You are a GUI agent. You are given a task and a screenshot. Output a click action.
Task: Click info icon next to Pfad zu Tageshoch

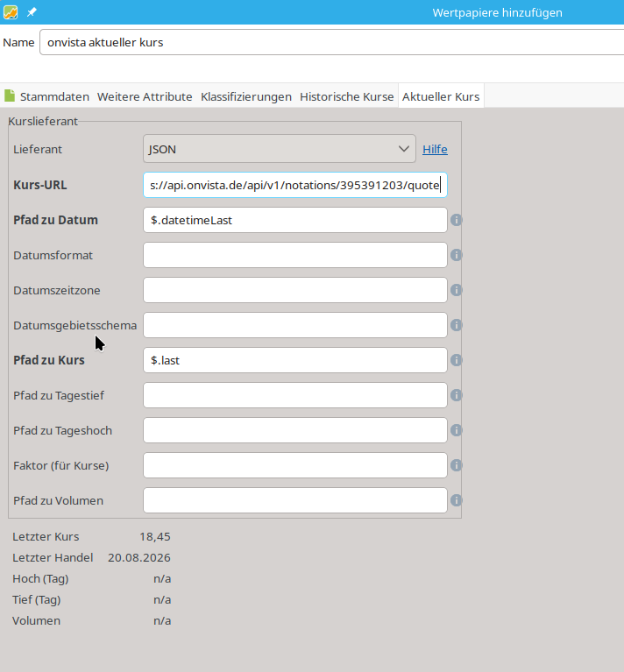point(456,430)
